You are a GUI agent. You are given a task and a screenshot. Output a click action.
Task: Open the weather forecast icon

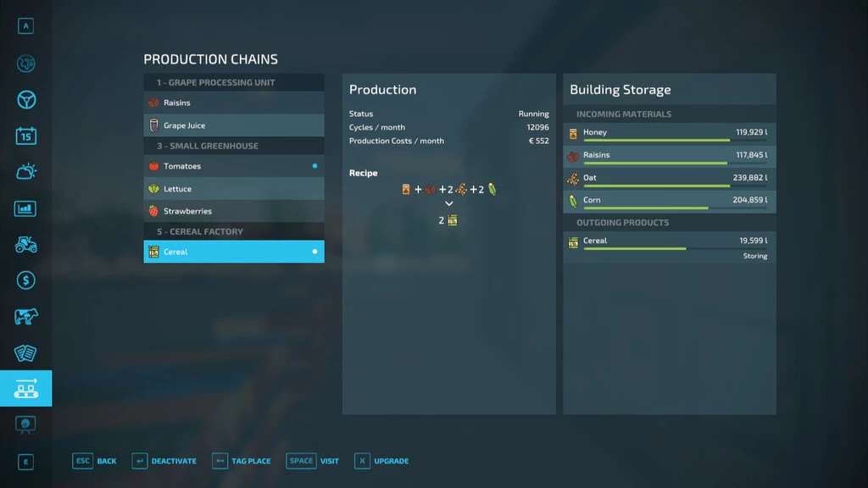pos(25,172)
